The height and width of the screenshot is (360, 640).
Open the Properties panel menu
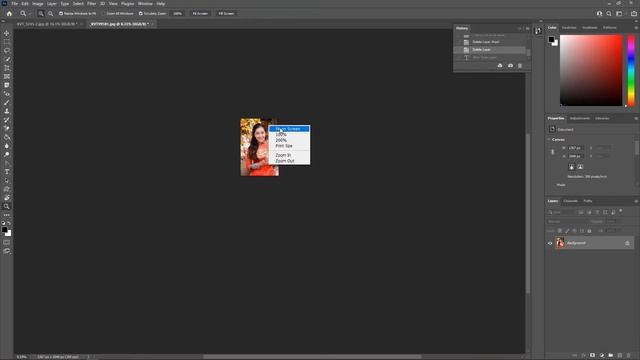pyautogui.click(x=636, y=118)
